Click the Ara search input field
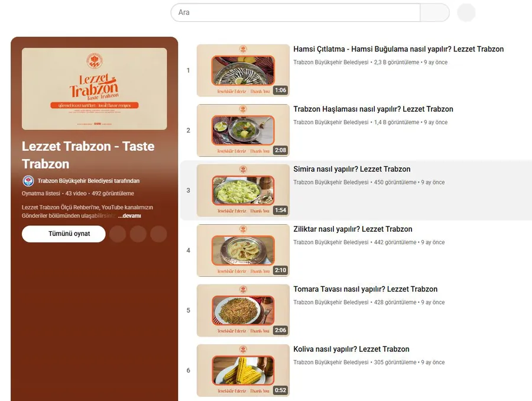The width and height of the screenshot is (532, 401). click(x=296, y=12)
